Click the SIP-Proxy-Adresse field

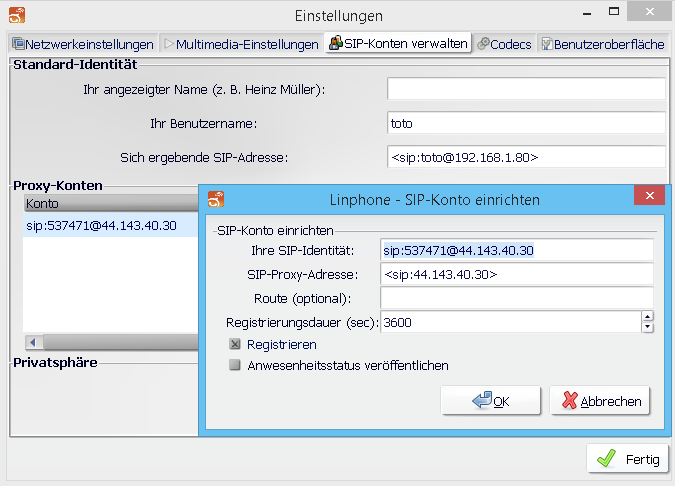[x=517, y=274]
